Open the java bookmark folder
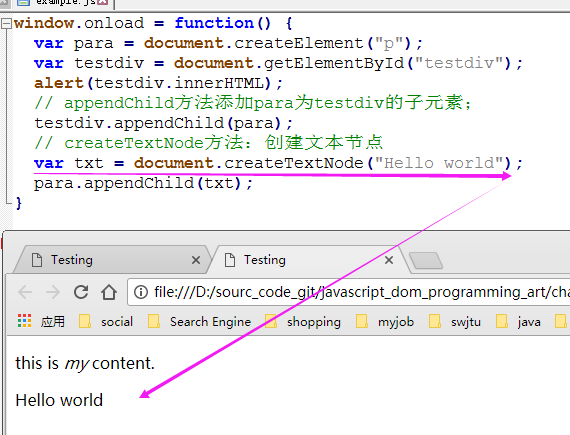This screenshot has height=435, width=570. 518,322
